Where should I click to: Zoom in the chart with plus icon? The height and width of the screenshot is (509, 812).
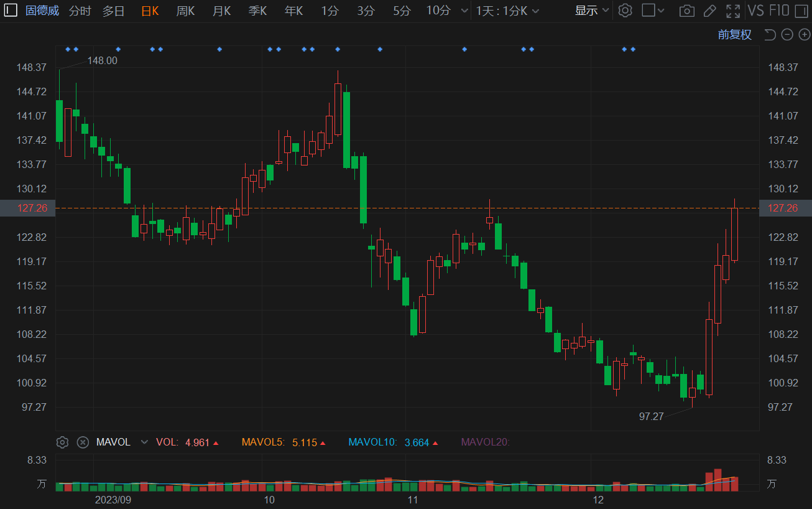[804, 34]
